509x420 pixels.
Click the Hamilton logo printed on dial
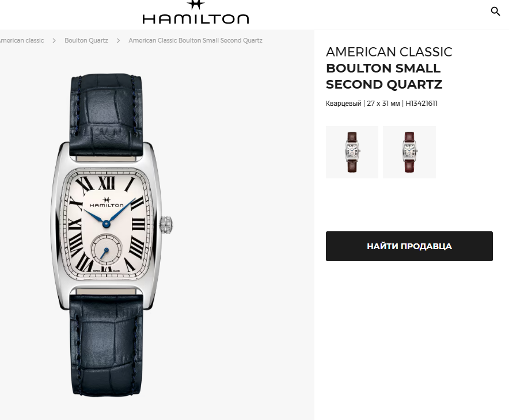pos(107,202)
